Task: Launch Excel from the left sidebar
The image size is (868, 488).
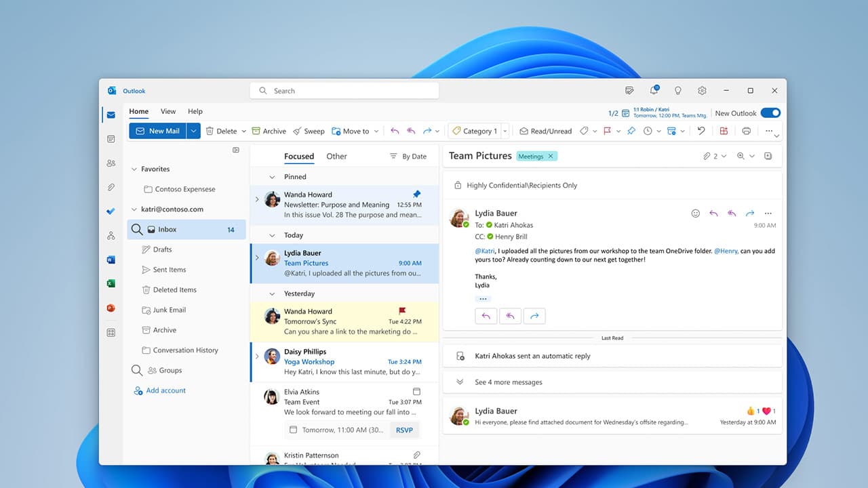Action: pos(111,283)
